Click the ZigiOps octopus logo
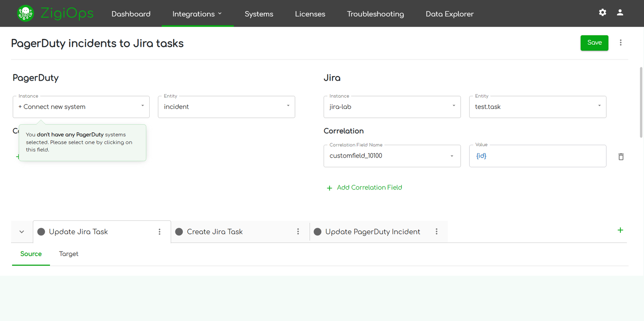Image resolution: width=644 pixels, height=321 pixels. (x=25, y=14)
